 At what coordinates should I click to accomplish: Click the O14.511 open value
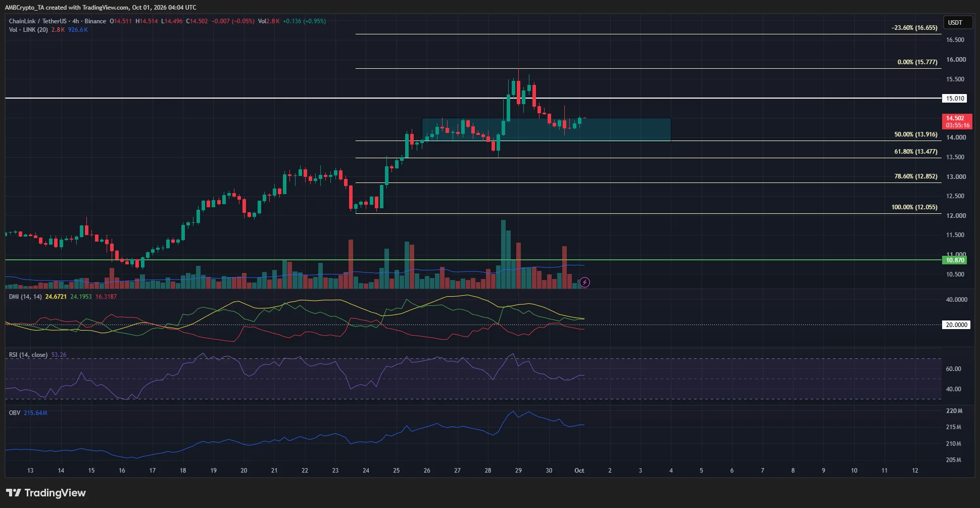pyautogui.click(x=121, y=21)
